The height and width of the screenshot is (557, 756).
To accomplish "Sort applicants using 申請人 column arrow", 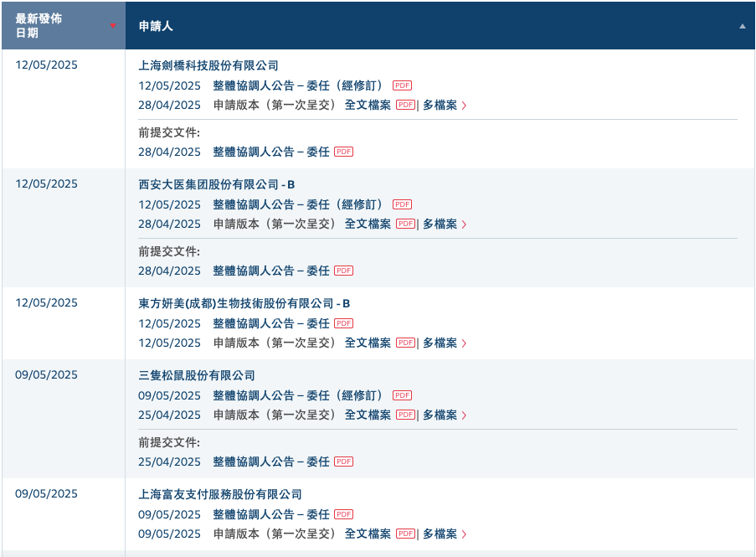I will [x=743, y=26].
